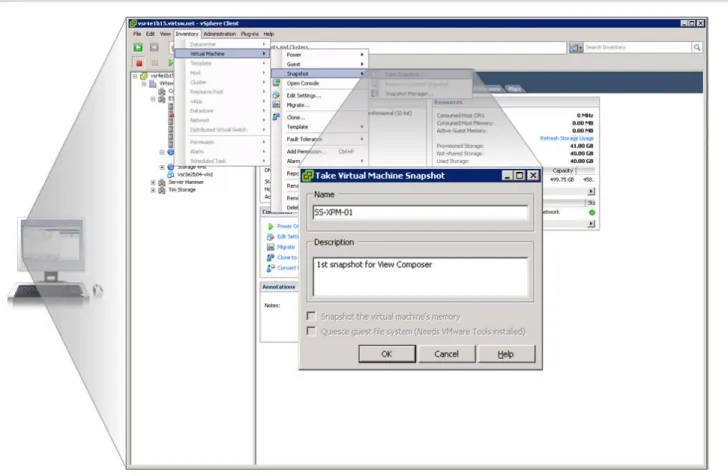
Task: Choose Take Snapshot in the submenu
Action: [x=420, y=74]
